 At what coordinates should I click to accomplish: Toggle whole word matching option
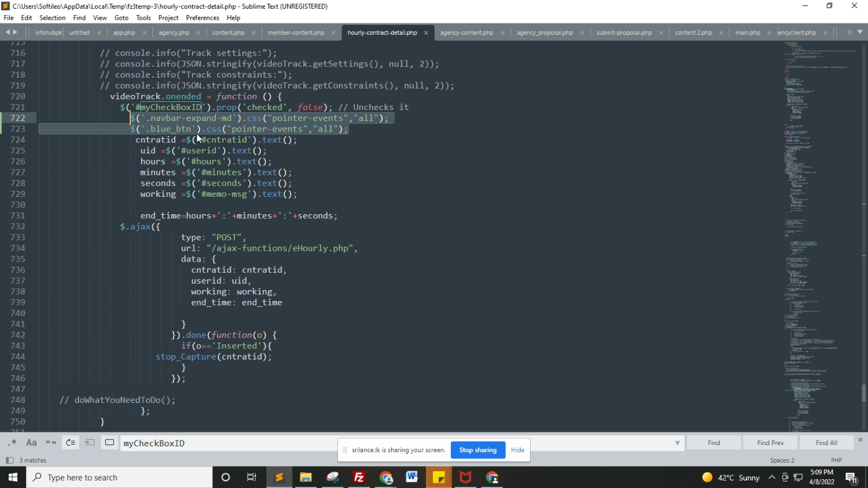click(x=51, y=443)
